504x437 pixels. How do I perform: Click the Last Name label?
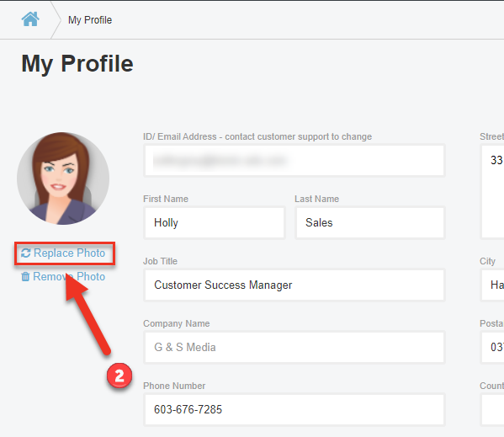316,199
